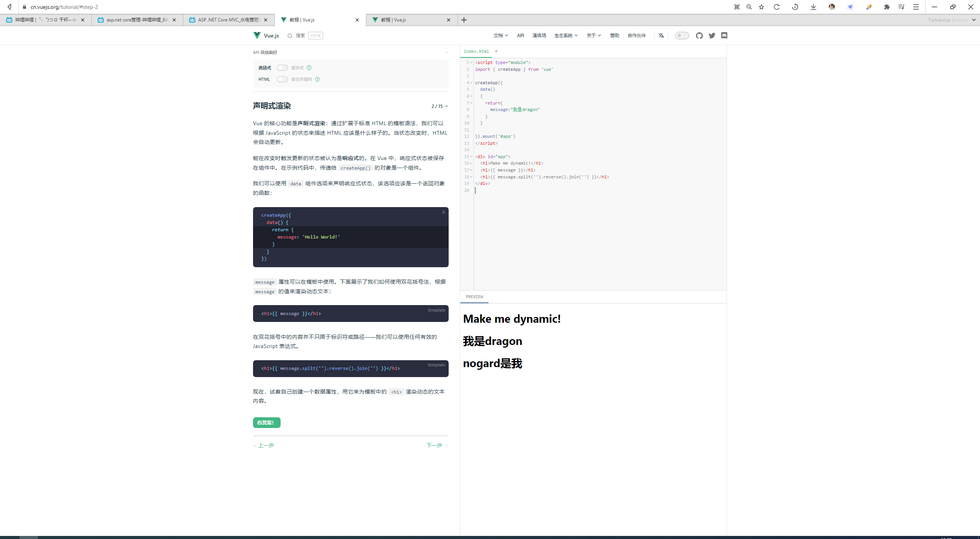Open the 演练场 nav link

pos(539,36)
